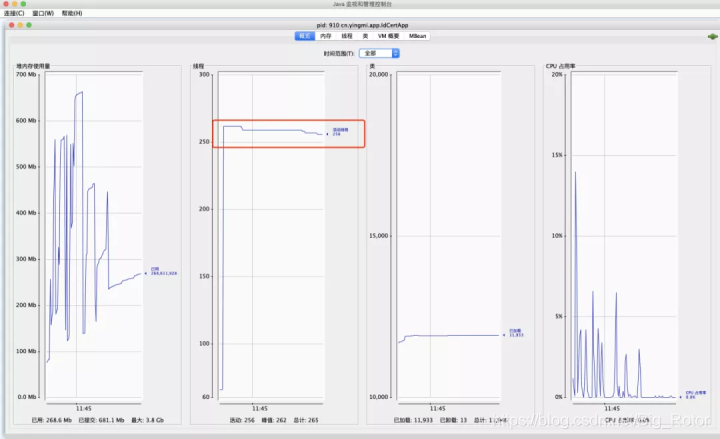Screen dimensions: 720x439
Task: Click inside the heap memory usage chart
Action: coord(94,235)
